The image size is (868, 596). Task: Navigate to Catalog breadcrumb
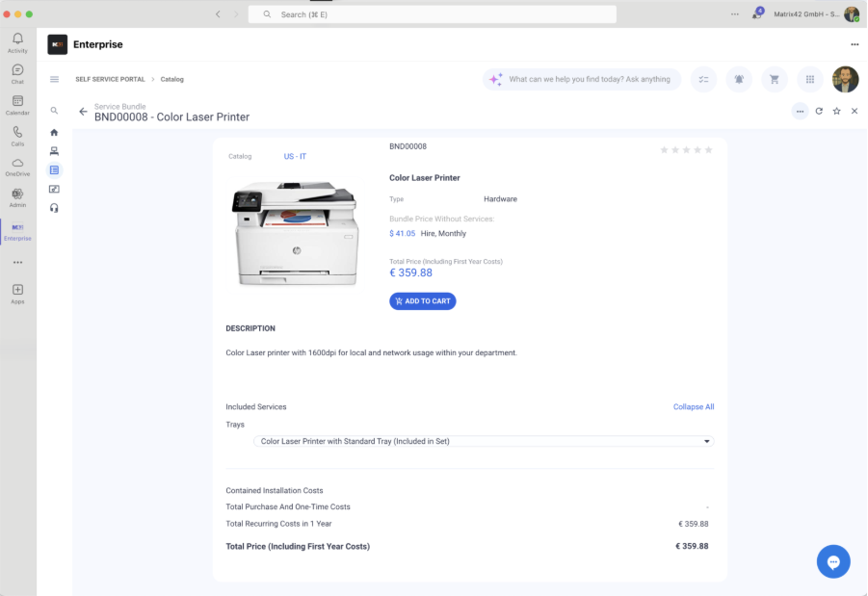[171, 79]
